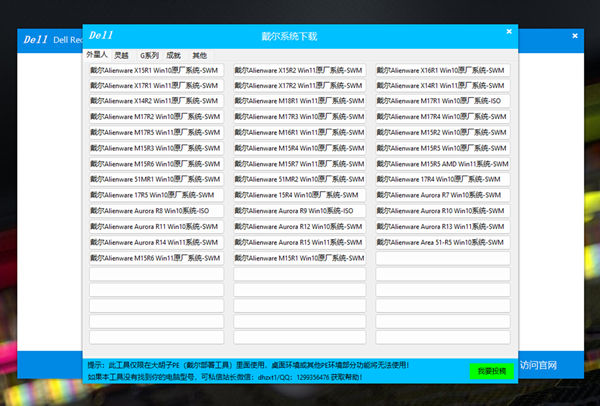Viewport: 600px width, 406px height.
Task: Close the background Dell Recovery window
Action: click(x=575, y=36)
